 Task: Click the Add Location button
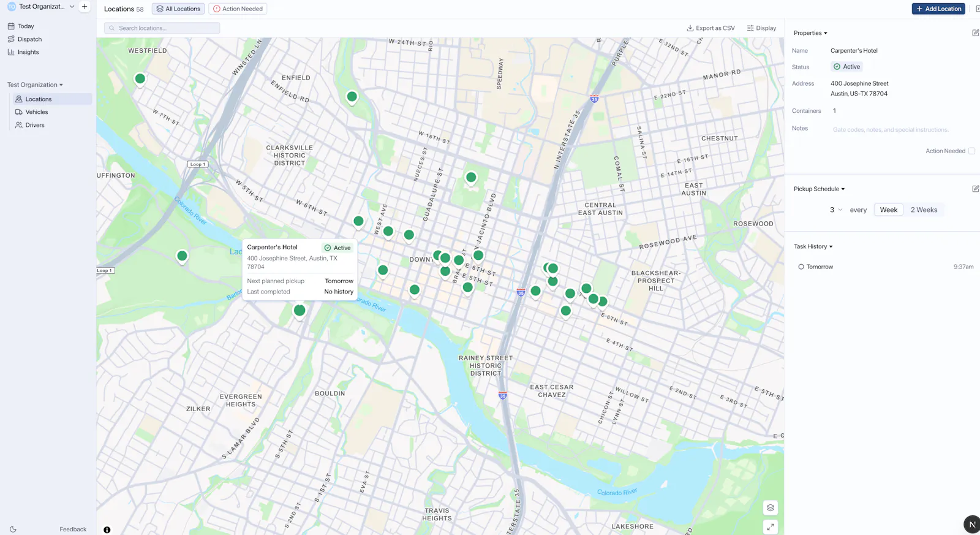point(938,9)
